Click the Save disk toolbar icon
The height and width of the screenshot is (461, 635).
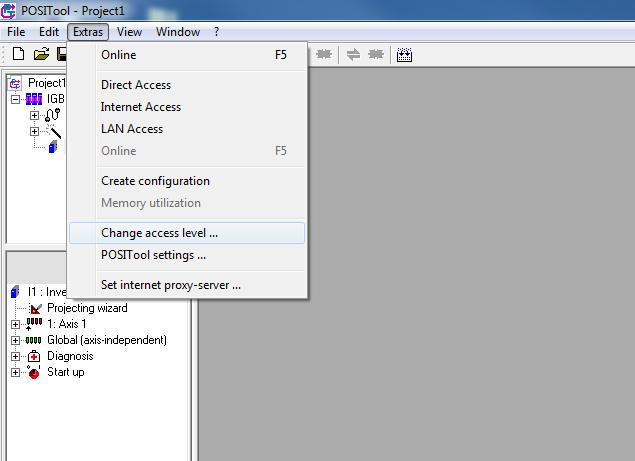pyautogui.click(x=62, y=54)
